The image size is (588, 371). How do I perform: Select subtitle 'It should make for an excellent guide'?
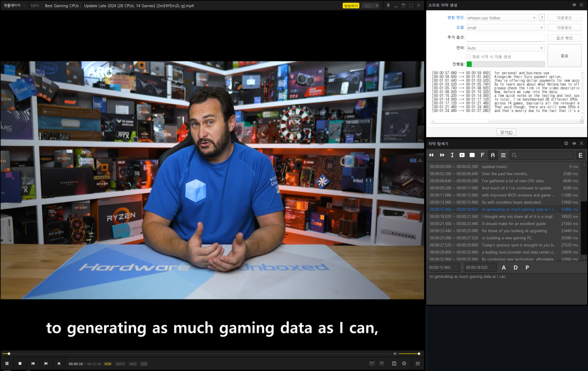tap(504, 224)
